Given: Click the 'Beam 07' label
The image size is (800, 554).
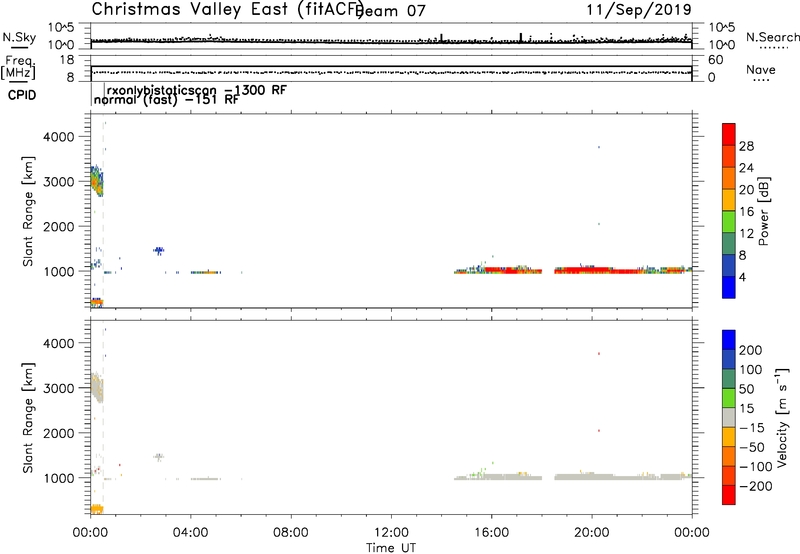Looking at the screenshot, I should tap(392, 11).
